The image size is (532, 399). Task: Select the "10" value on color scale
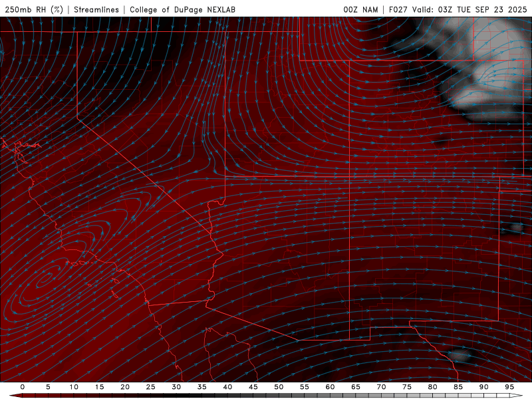[74, 387]
